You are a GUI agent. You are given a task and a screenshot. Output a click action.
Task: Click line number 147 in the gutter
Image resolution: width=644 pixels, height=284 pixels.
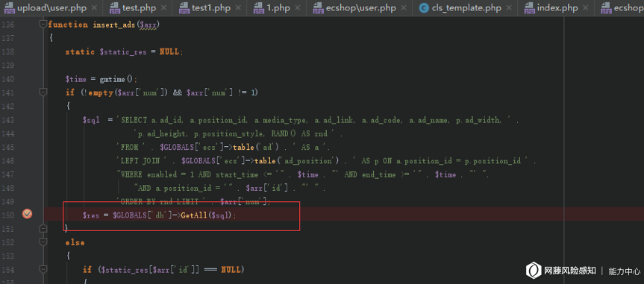7,174
